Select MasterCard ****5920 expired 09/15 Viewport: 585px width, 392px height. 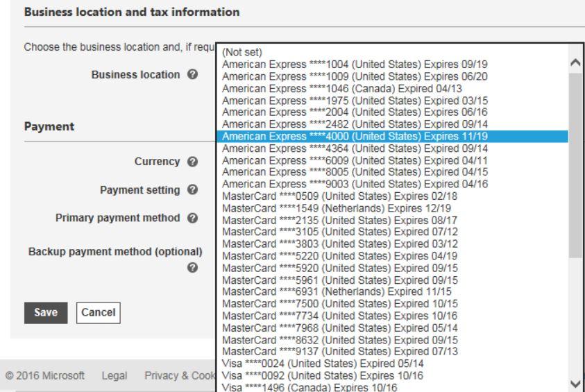[392, 268]
